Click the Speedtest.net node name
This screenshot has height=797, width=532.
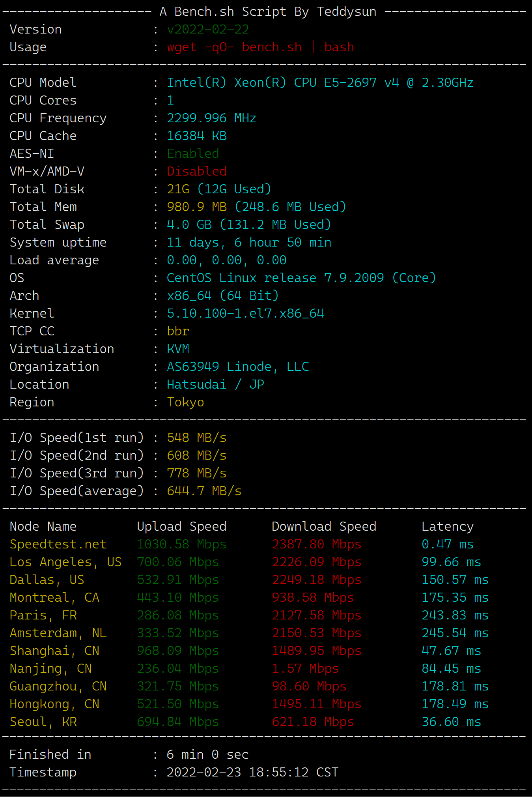[x=58, y=544]
